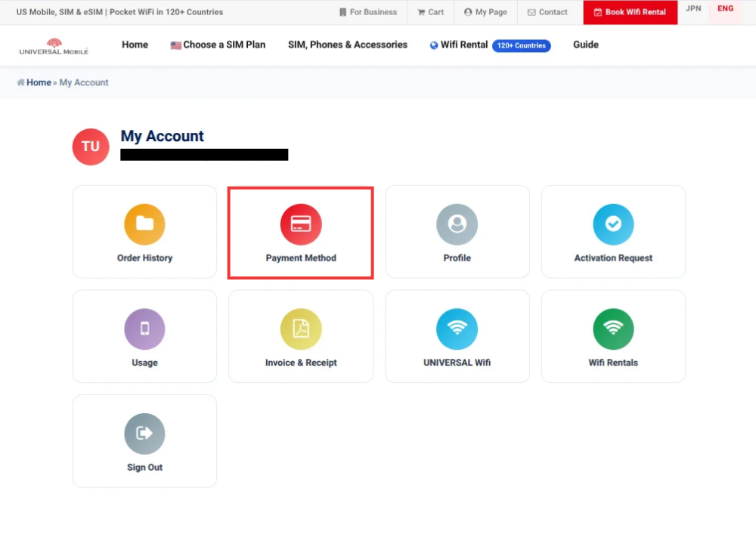Click the Wifi Rentals label
This screenshot has height=559, width=756.
point(613,363)
